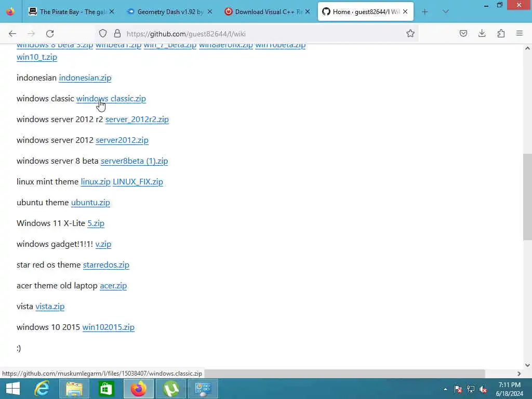Click the horizontal scrollbar right arrow
The width and height of the screenshot is (532, 399).
(519, 374)
